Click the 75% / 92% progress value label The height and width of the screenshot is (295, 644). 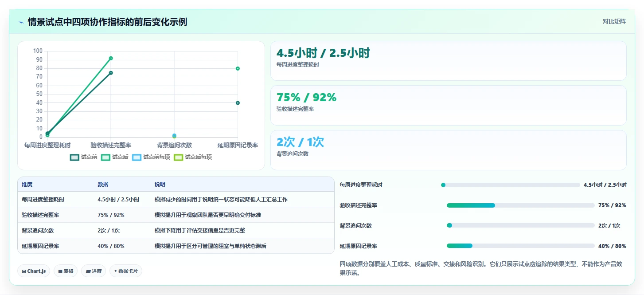[x=612, y=205]
